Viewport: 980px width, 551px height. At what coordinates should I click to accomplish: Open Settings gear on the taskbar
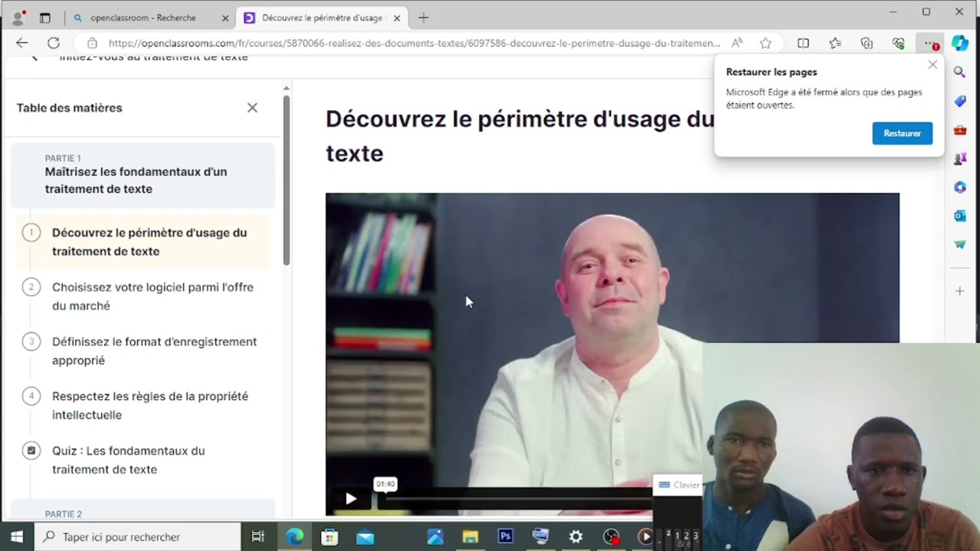point(576,536)
